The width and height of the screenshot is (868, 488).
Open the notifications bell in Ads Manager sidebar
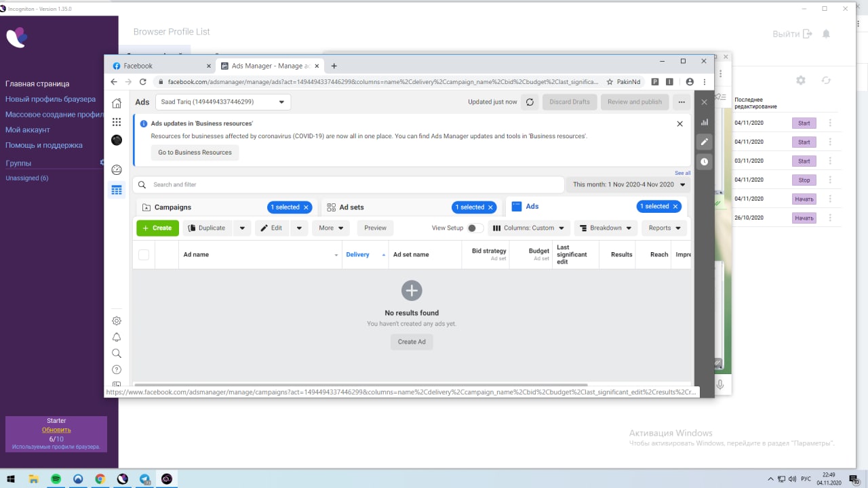coord(117,337)
